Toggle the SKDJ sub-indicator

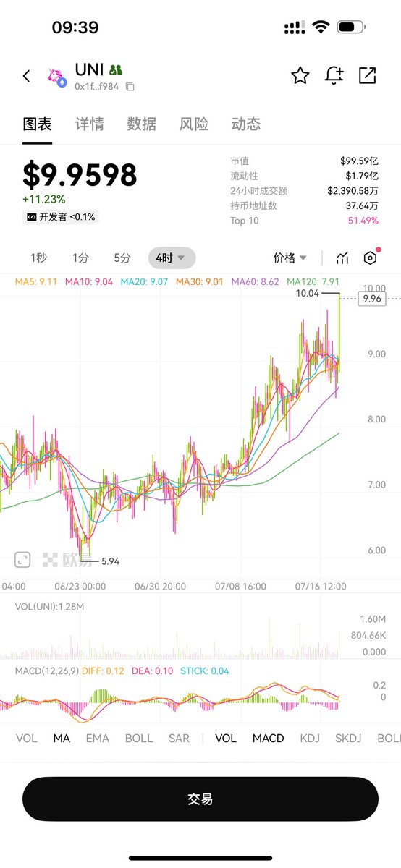pyautogui.click(x=348, y=739)
